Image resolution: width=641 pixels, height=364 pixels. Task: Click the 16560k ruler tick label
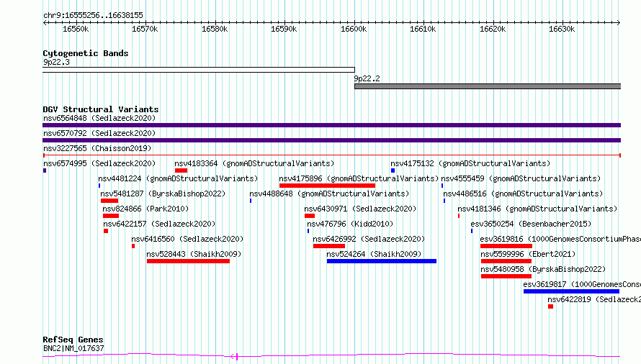pos(76,29)
